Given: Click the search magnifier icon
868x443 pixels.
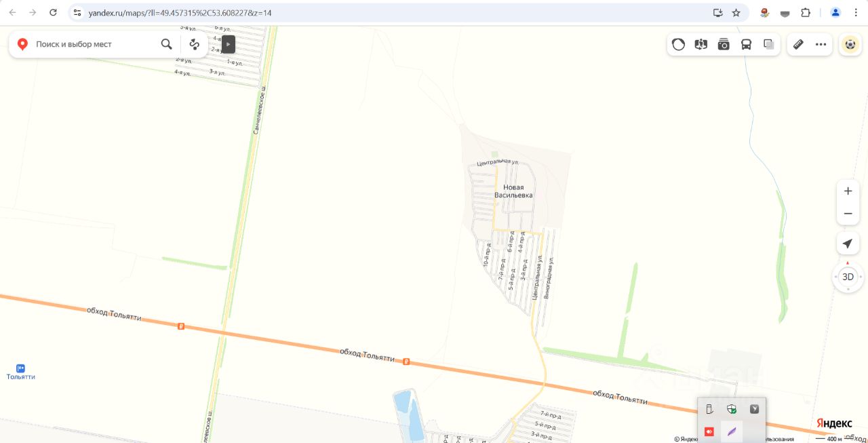Looking at the screenshot, I should (x=166, y=44).
